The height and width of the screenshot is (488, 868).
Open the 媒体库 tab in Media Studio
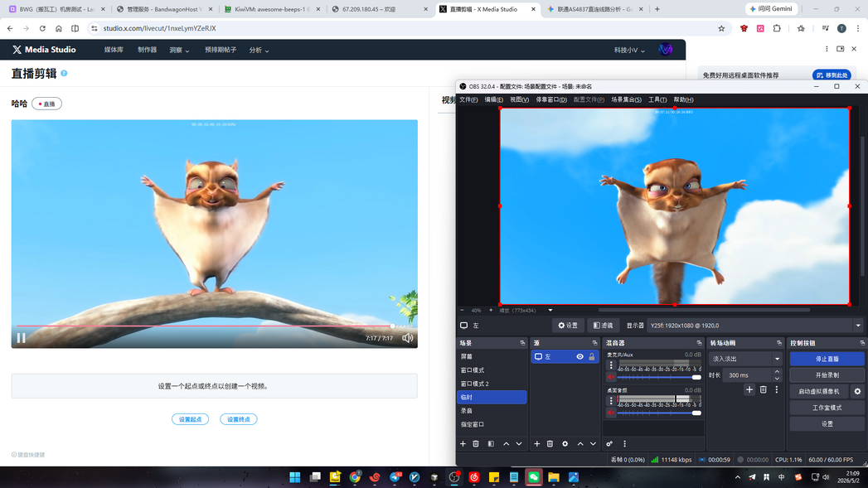pos(114,50)
